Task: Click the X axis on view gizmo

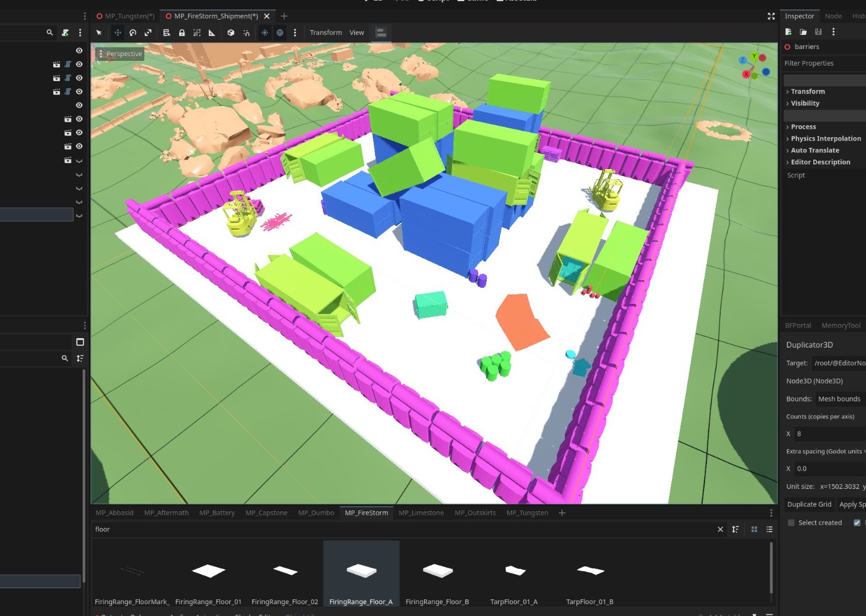Action: [x=747, y=74]
